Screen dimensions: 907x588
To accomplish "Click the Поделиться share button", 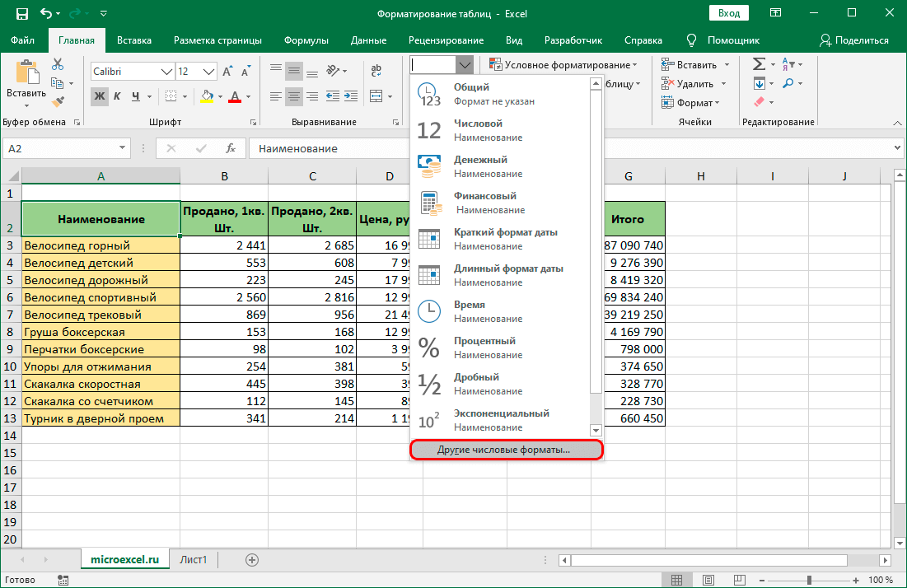I will point(853,40).
